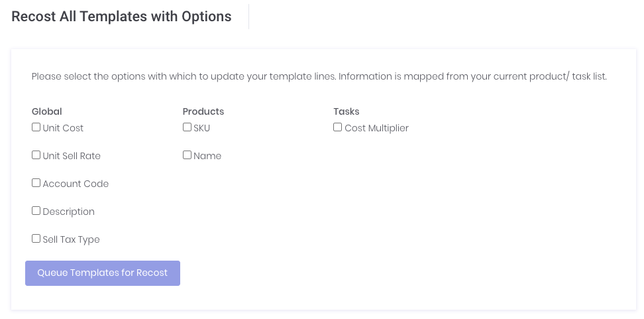
Task: Tick the Cost Multiplier checkbox
Action: (338, 127)
